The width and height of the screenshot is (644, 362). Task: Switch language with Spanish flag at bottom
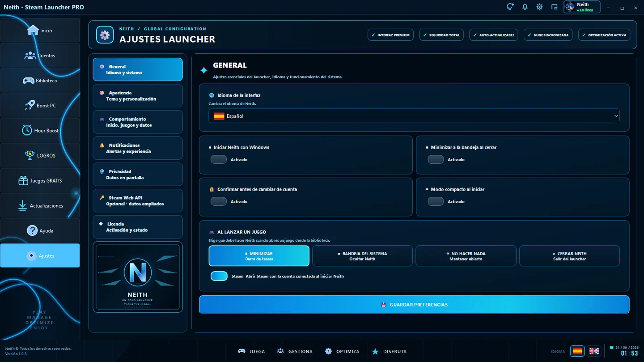577,351
